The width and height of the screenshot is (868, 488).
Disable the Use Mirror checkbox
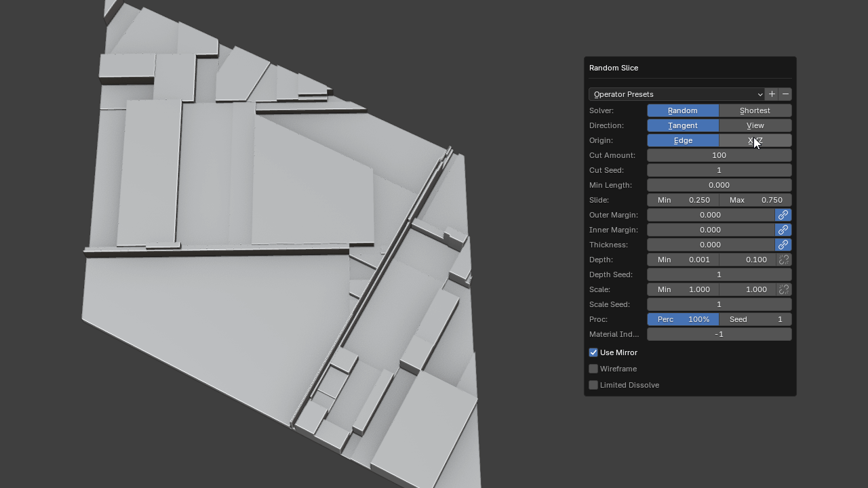point(593,352)
